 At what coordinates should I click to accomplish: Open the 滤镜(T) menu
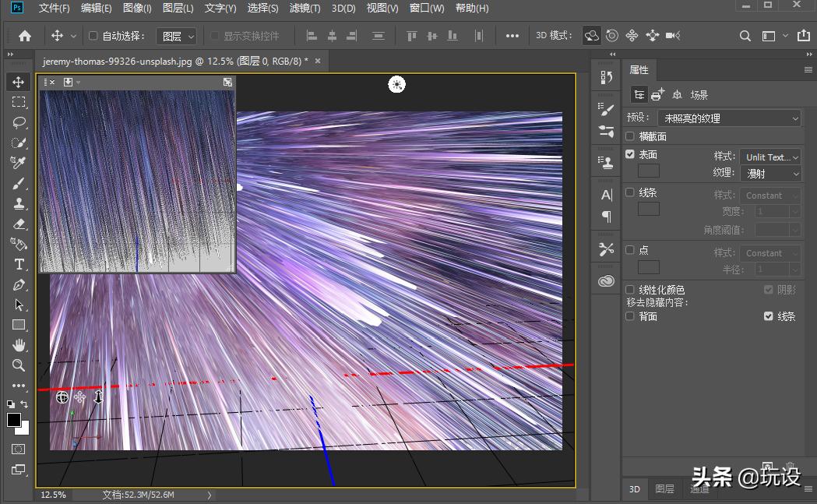tap(305, 9)
